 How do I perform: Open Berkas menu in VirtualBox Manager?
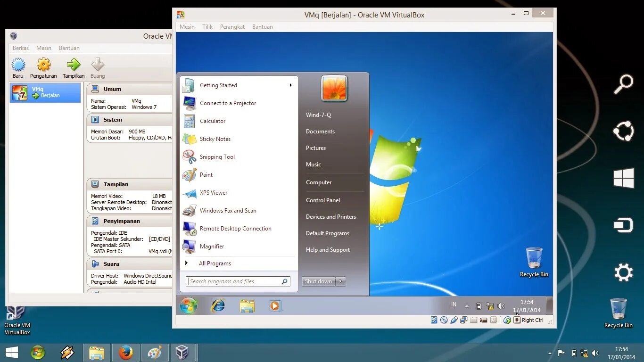tap(21, 48)
